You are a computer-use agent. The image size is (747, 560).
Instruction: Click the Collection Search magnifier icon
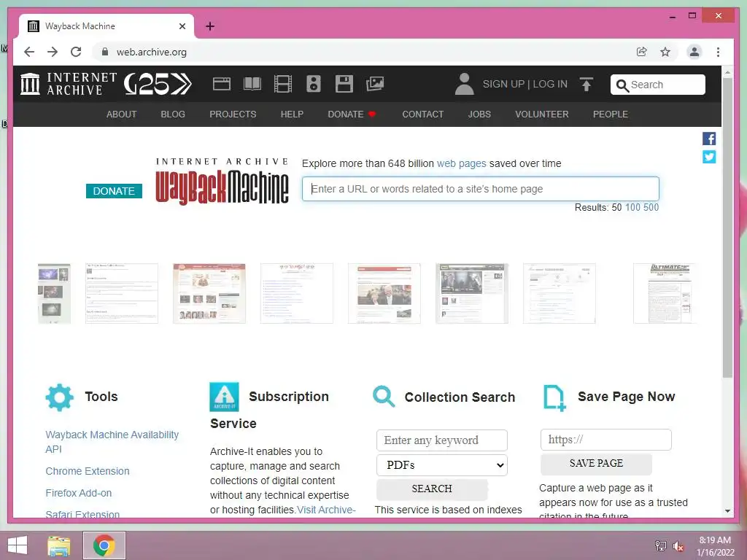point(384,397)
